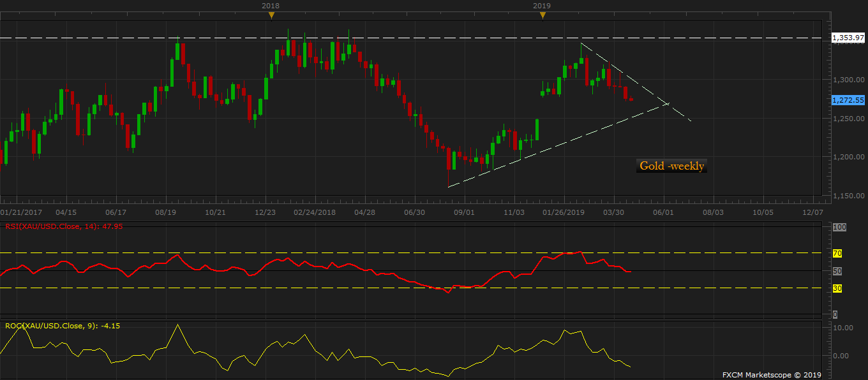Click the 10/05 date axis label
Image resolution: width=868 pixels, height=380 pixels.
[x=763, y=212]
